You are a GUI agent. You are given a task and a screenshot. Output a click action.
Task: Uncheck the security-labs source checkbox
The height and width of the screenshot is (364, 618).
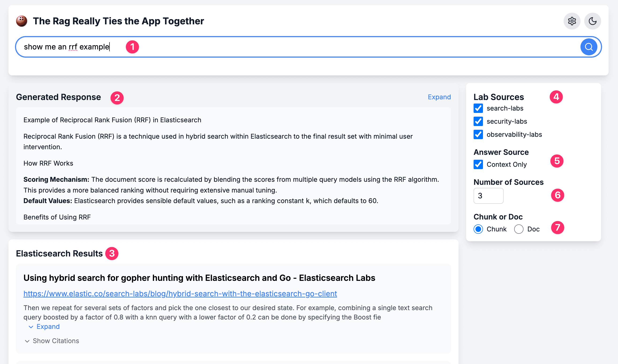click(x=478, y=121)
